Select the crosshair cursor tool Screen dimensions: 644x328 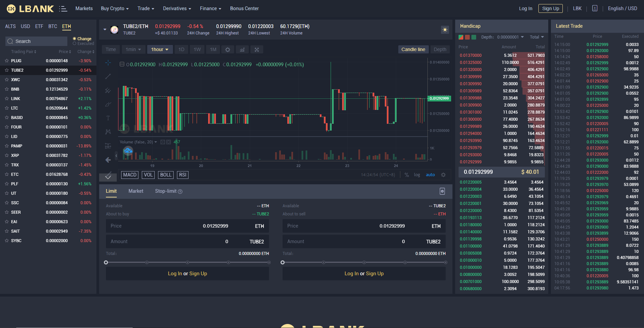(x=108, y=63)
